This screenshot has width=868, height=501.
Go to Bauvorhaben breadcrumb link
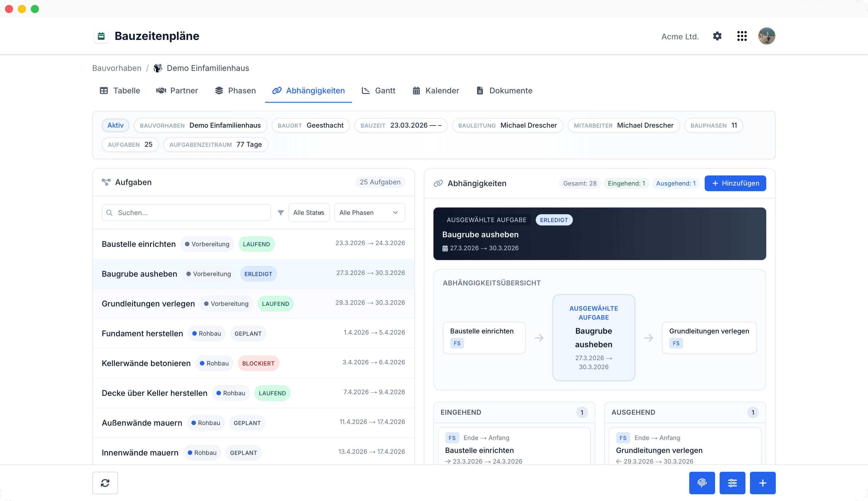coord(117,68)
